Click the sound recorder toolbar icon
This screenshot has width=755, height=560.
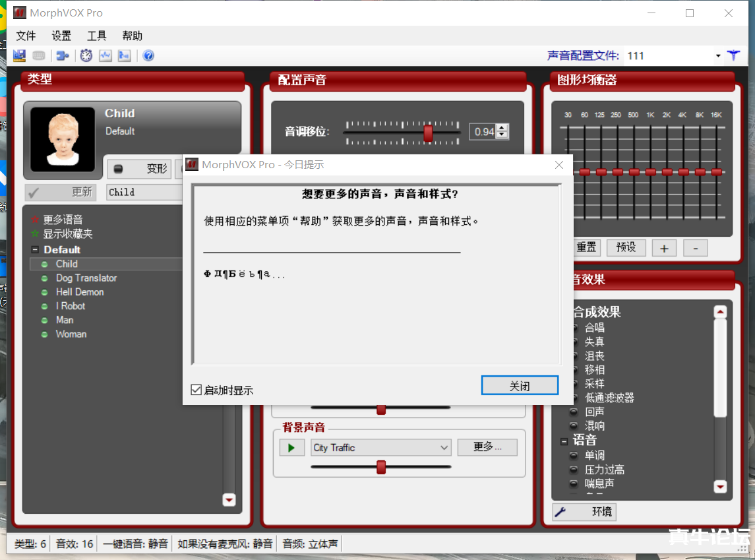point(125,55)
